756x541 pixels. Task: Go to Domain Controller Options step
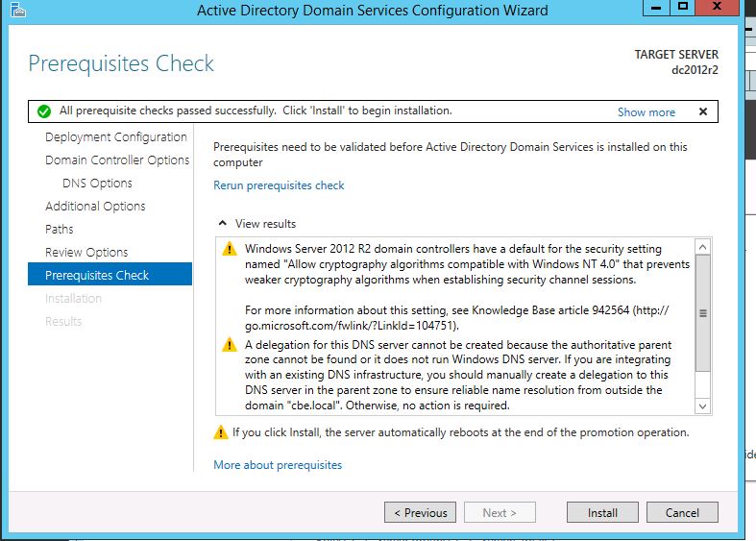tap(117, 160)
